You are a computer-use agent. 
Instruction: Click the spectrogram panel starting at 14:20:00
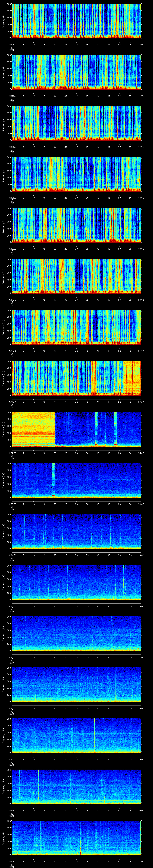click(76, 327)
